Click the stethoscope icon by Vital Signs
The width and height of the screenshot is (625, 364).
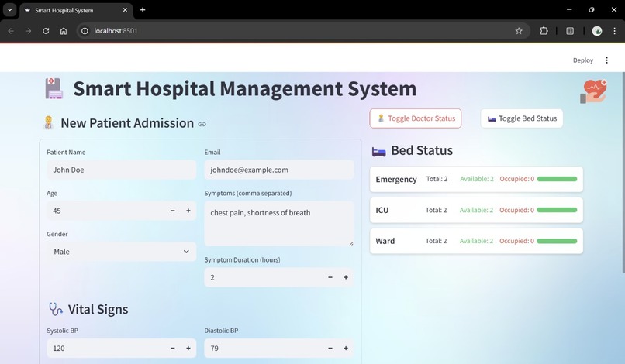(55, 309)
